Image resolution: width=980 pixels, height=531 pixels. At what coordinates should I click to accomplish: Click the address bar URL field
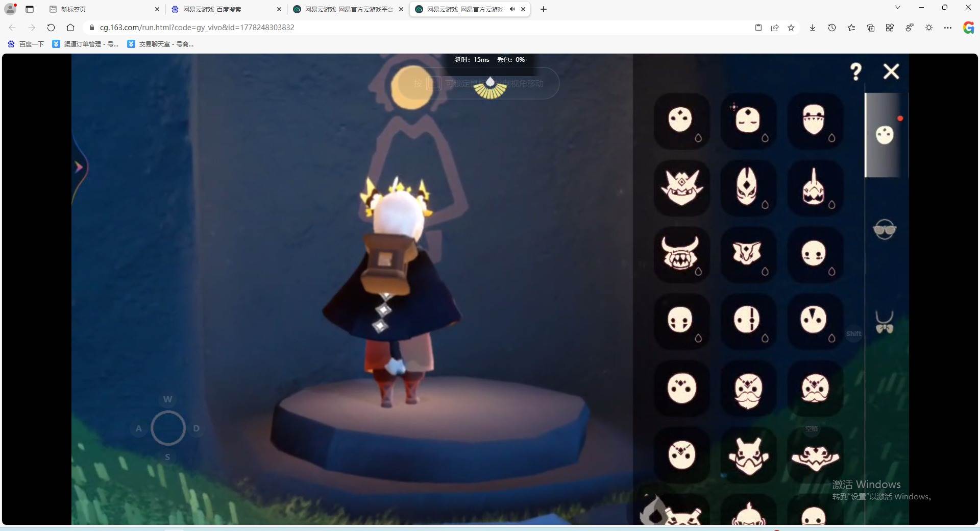419,28
